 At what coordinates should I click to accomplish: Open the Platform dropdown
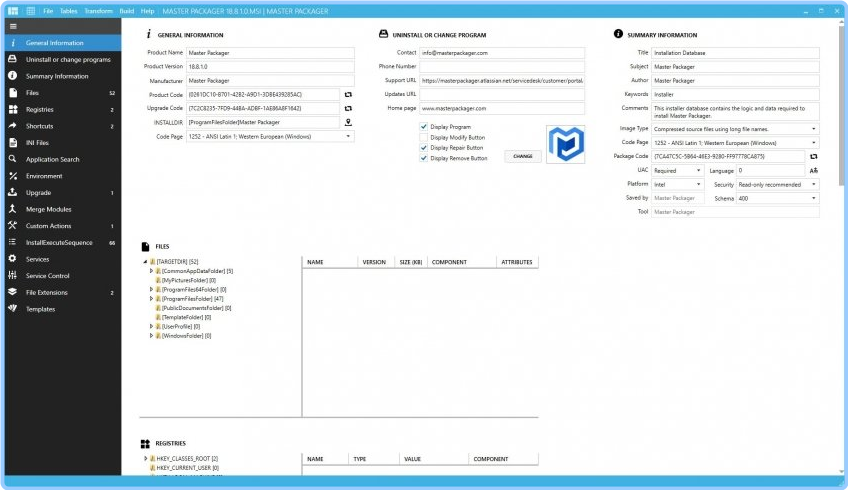pyautogui.click(x=678, y=184)
